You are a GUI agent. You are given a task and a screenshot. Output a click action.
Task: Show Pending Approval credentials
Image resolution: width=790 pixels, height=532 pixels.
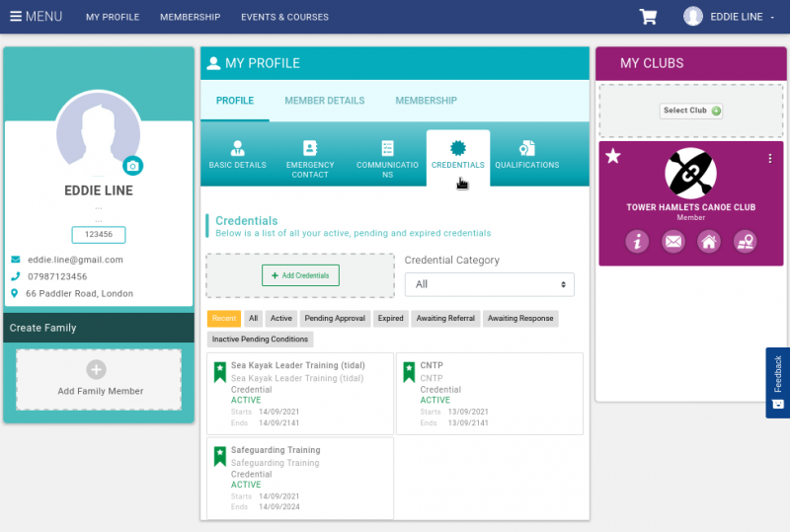tap(335, 319)
